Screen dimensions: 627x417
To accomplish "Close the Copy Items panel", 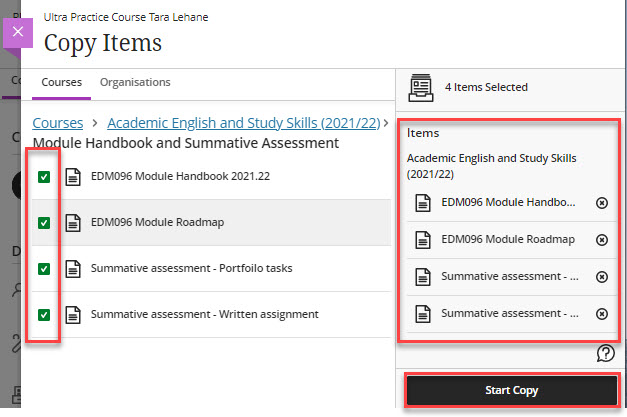I will [x=17, y=32].
